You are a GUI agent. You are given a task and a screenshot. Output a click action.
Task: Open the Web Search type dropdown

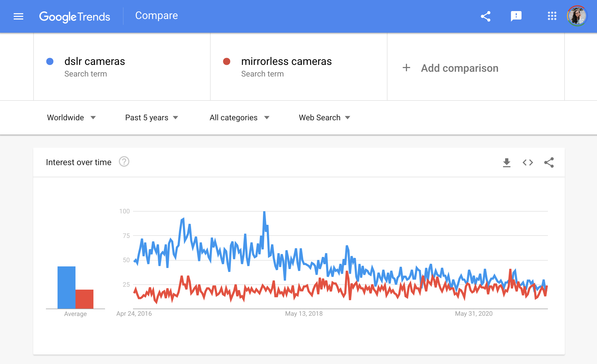click(324, 118)
